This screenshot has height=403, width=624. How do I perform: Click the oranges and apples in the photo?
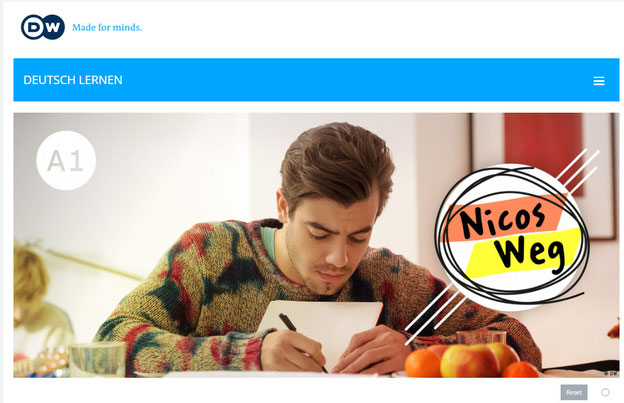[472, 360]
